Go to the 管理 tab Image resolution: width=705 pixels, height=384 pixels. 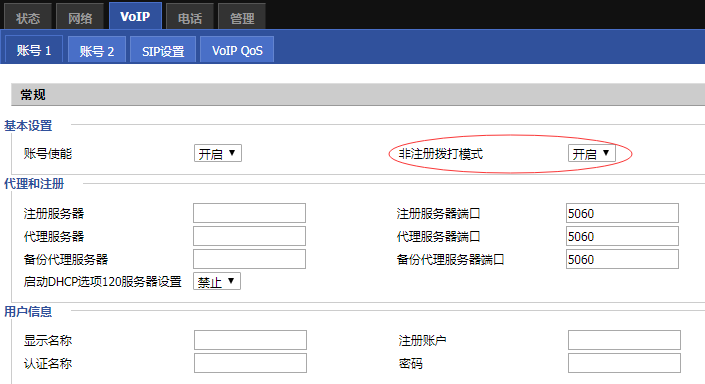point(242,18)
